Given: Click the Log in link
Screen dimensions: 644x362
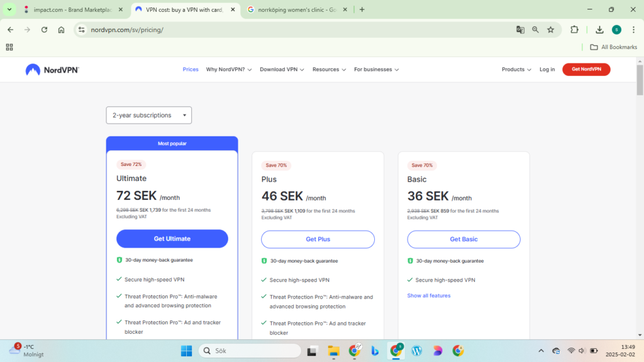Looking at the screenshot, I should click(547, 69).
